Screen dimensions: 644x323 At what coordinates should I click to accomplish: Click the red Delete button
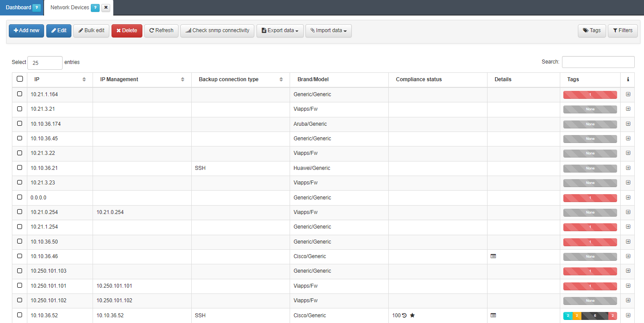pos(127,31)
